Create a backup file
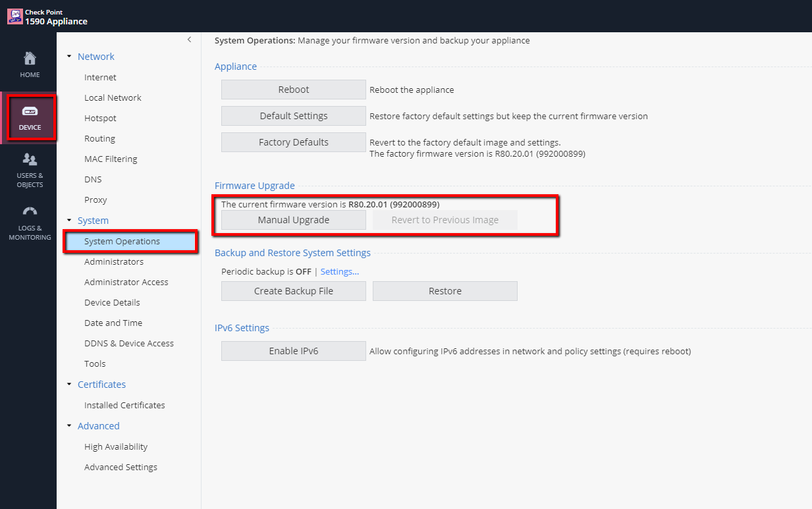The image size is (812, 509). pyautogui.click(x=293, y=290)
